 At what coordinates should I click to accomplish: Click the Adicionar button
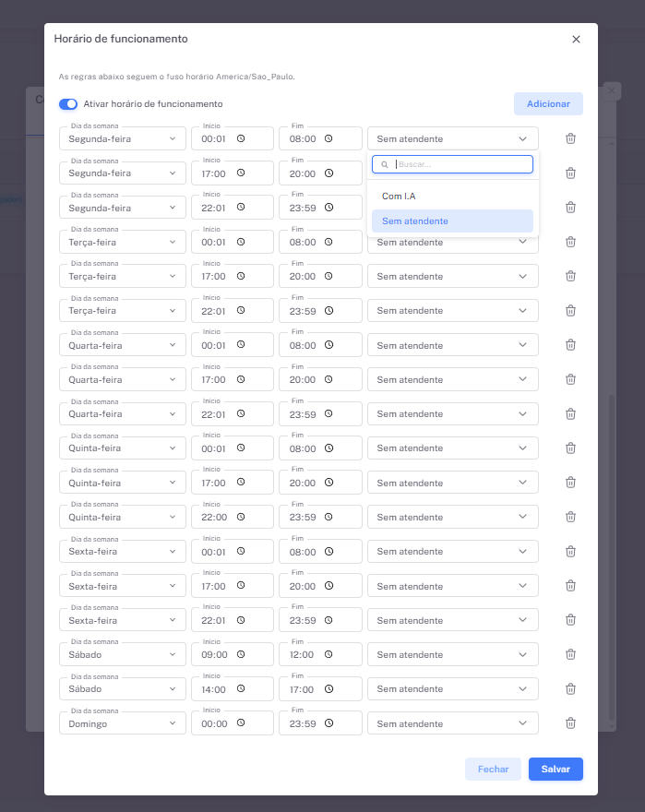548,104
